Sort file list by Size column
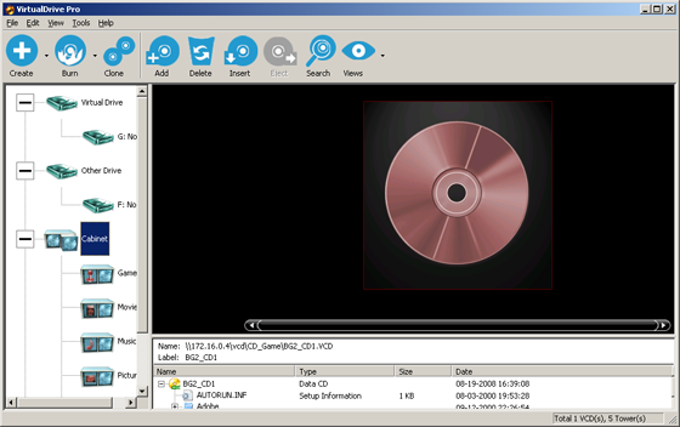This screenshot has width=680, height=427. 423,372
